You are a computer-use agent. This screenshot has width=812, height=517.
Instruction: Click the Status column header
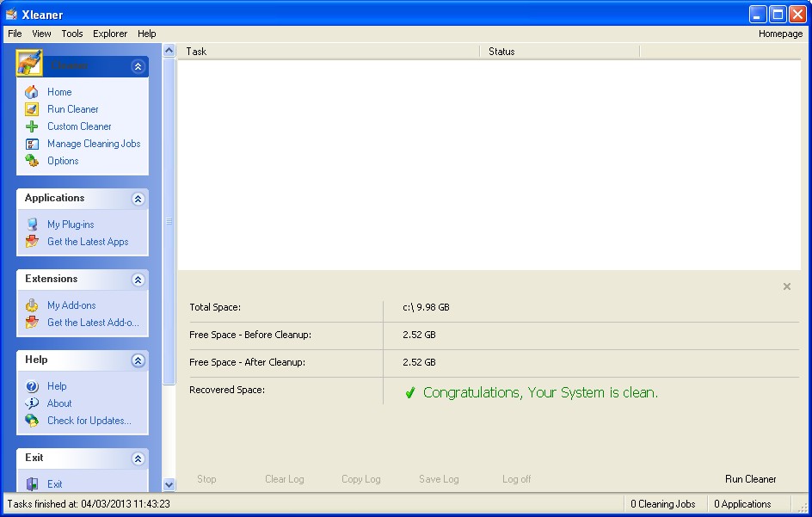pos(560,52)
